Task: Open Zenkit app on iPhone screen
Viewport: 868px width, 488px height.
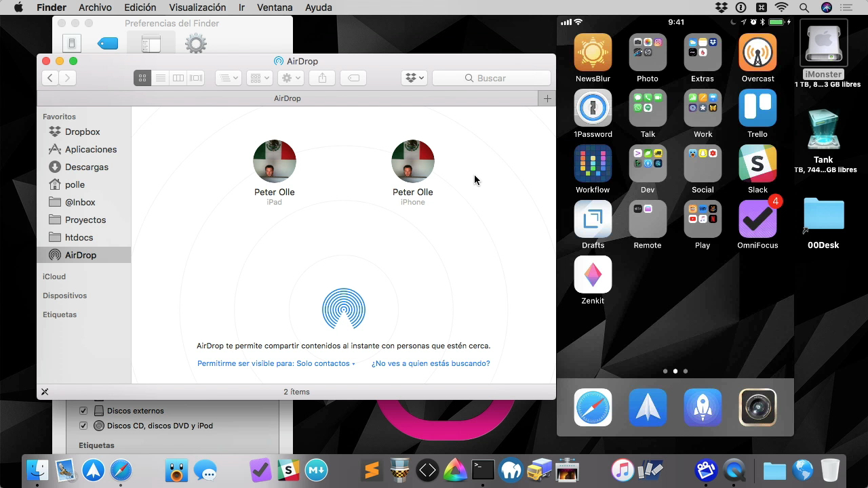Action: click(x=593, y=274)
